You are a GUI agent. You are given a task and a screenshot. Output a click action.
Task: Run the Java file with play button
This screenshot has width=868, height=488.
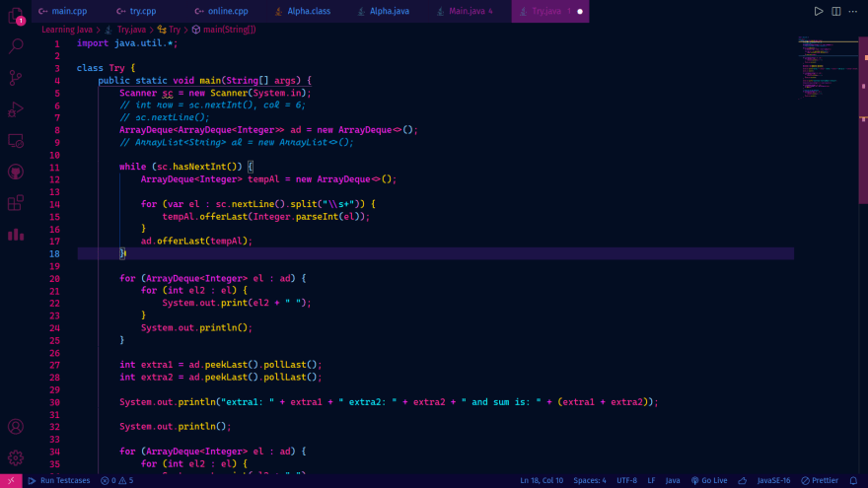(x=818, y=11)
